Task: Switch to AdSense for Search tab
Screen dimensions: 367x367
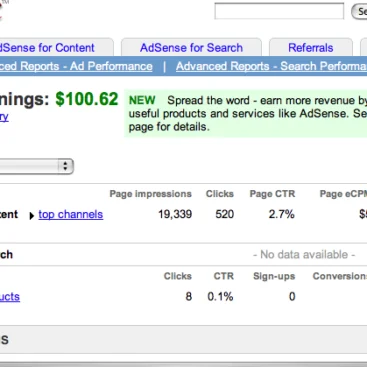Action: pos(191,48)
